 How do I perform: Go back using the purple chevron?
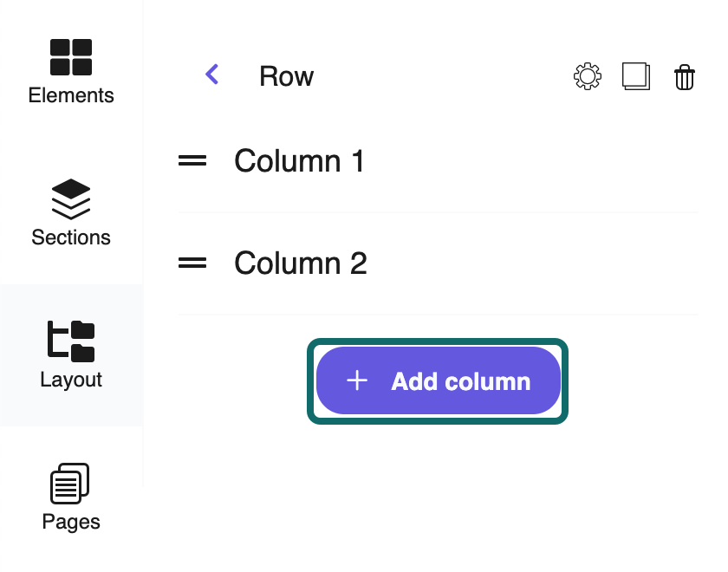(212, 75)
